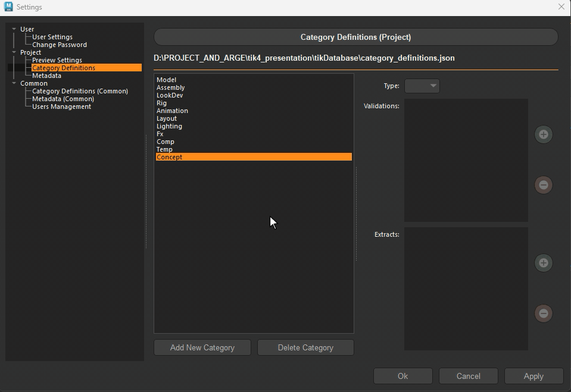Image resolution: width=571 pixels, height=392 pixels.
Task: Collapse the Project tree section
Action: click(14, 52)
